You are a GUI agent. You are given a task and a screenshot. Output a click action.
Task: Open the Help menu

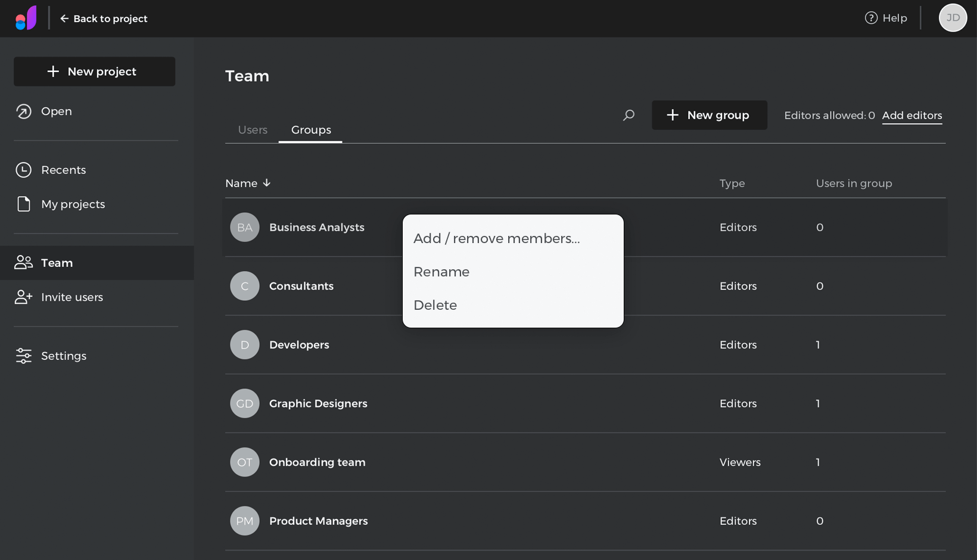pos(886,18)
